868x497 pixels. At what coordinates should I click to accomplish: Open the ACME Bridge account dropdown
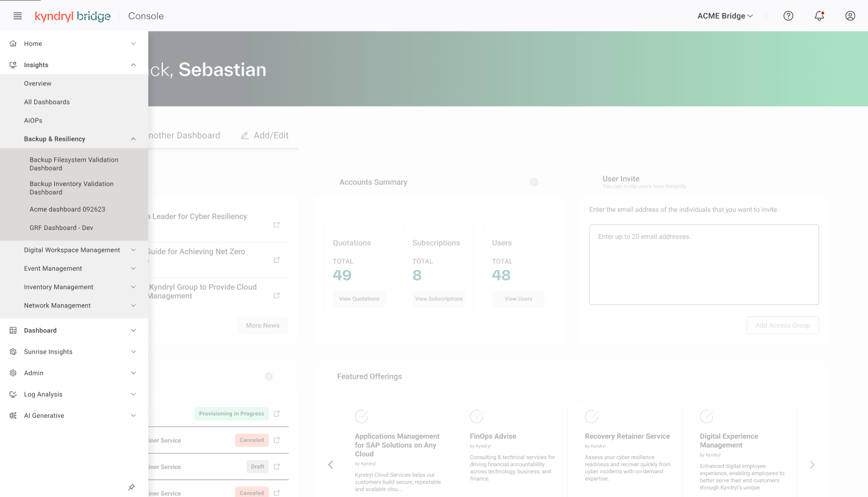pos(725,16)
